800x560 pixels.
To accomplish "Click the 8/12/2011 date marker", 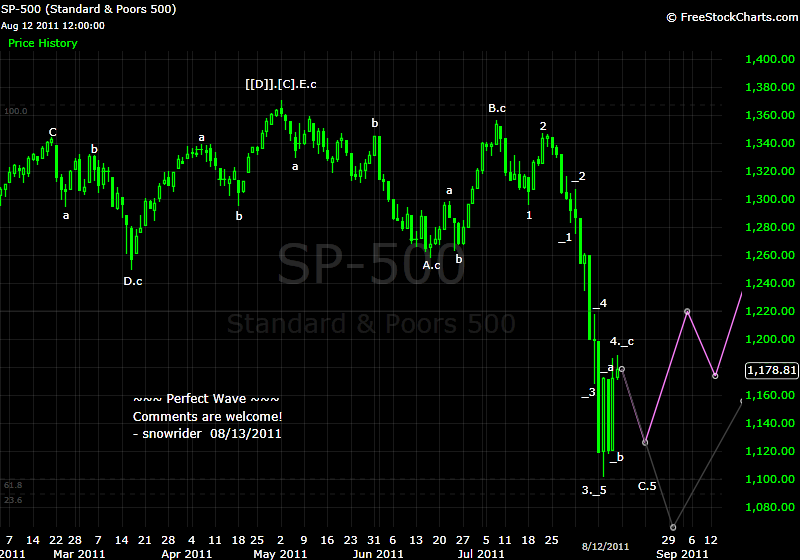I will 606,547.
